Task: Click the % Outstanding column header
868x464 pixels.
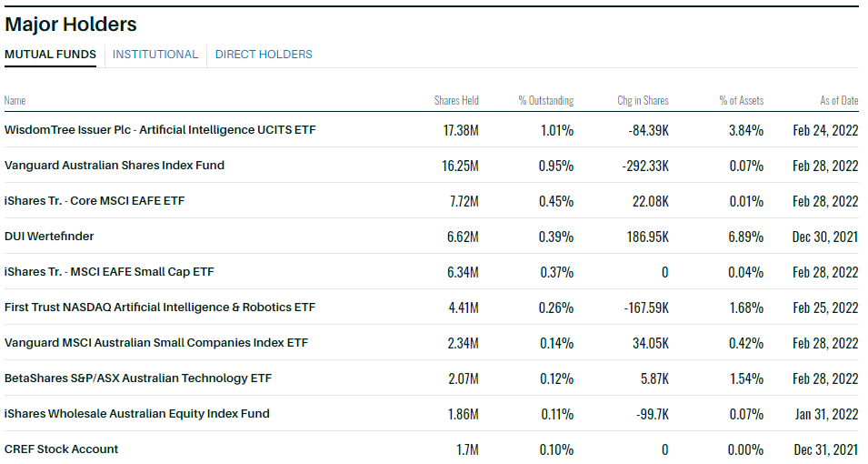Action: (545, 101)
